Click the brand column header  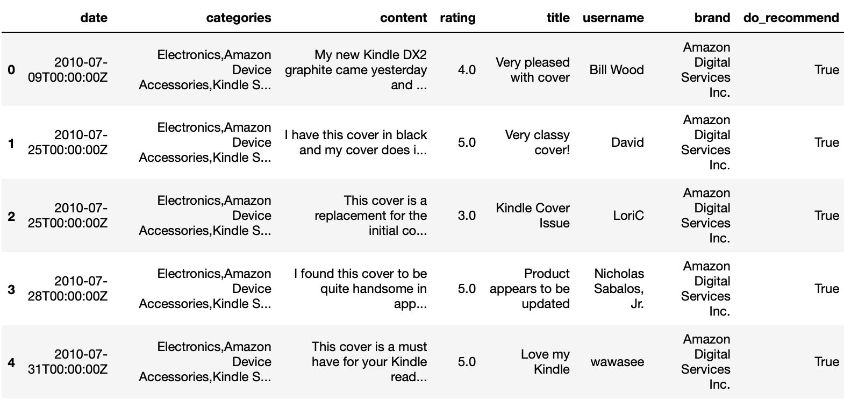[x=712, y=18]
